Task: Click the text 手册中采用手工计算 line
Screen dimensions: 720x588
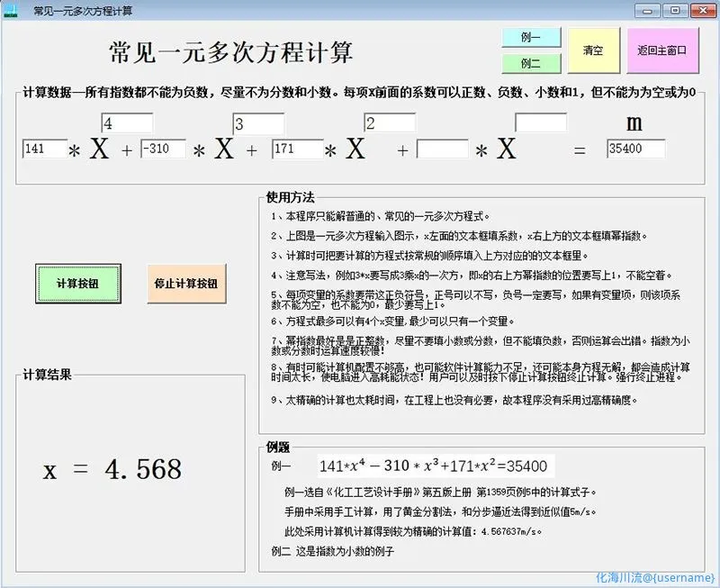Action: pyautogui.click(x=441, y=511)
